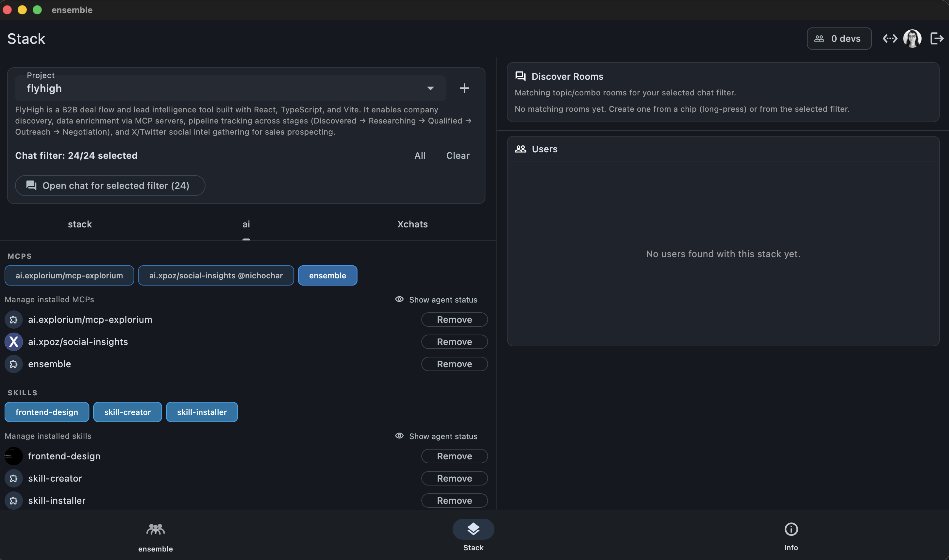Click the X logo beside ai.xpoz/social-insights
Viewport: 949px width, 560px height.
coord(13,341)
